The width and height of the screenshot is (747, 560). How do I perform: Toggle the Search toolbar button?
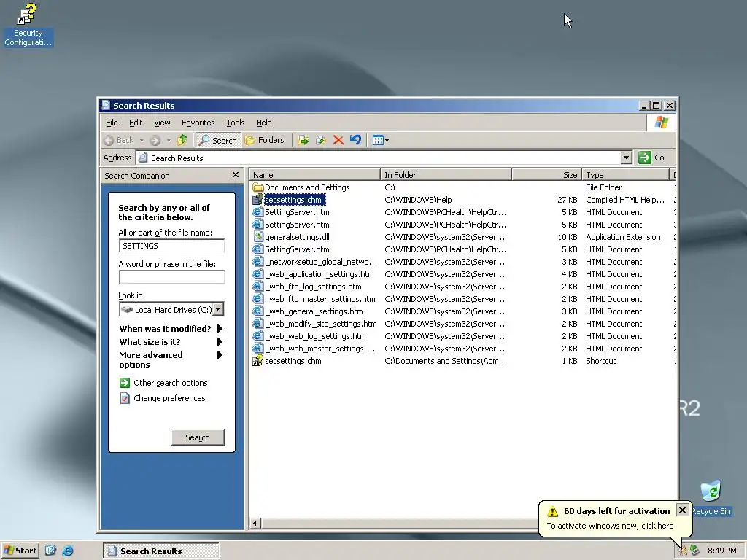pyautogui.click(x=217, y=140)
